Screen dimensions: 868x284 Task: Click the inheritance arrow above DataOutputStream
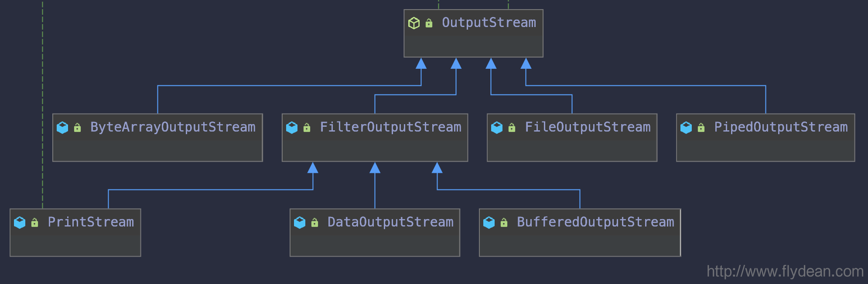pyautogui.click(x=375, y=168)
